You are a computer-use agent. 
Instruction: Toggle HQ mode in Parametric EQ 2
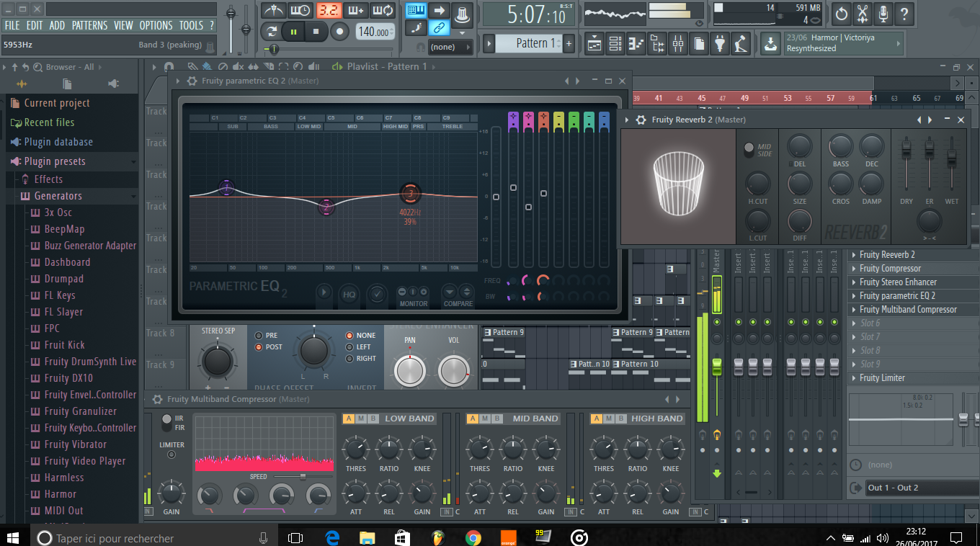click(349, 293)
